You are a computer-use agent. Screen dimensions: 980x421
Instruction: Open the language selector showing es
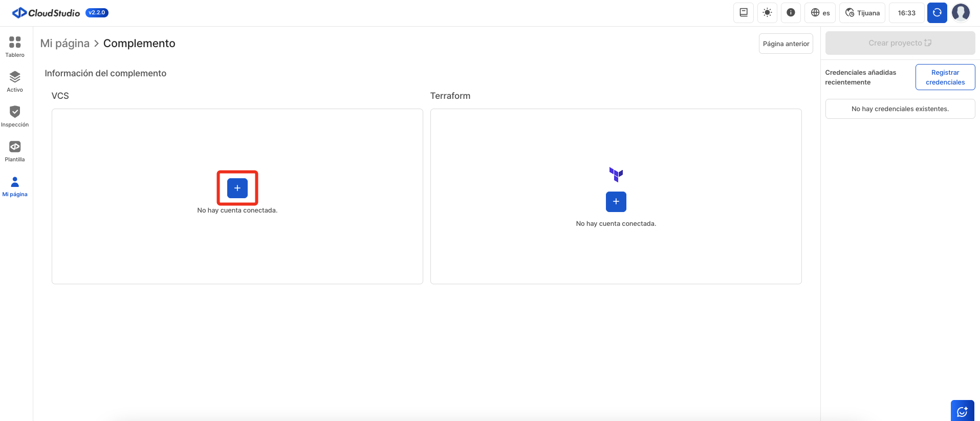coord(820,13)
